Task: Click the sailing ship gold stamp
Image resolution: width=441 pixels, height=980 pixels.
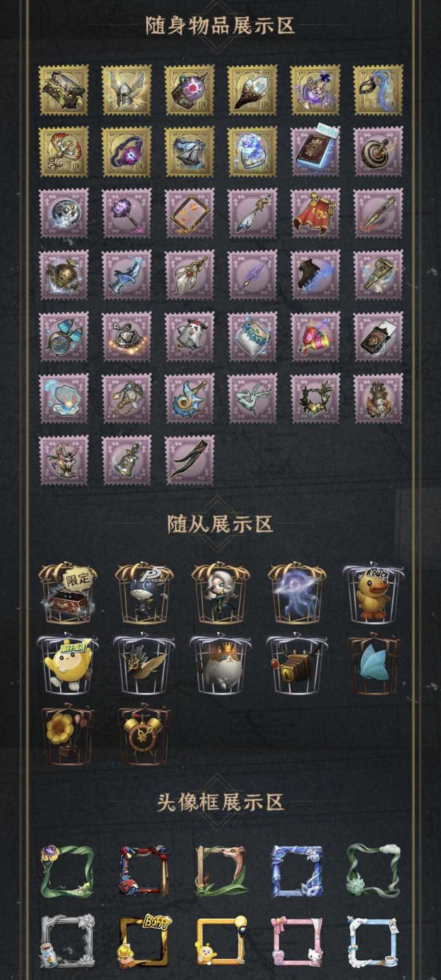Action: (189, 151)
